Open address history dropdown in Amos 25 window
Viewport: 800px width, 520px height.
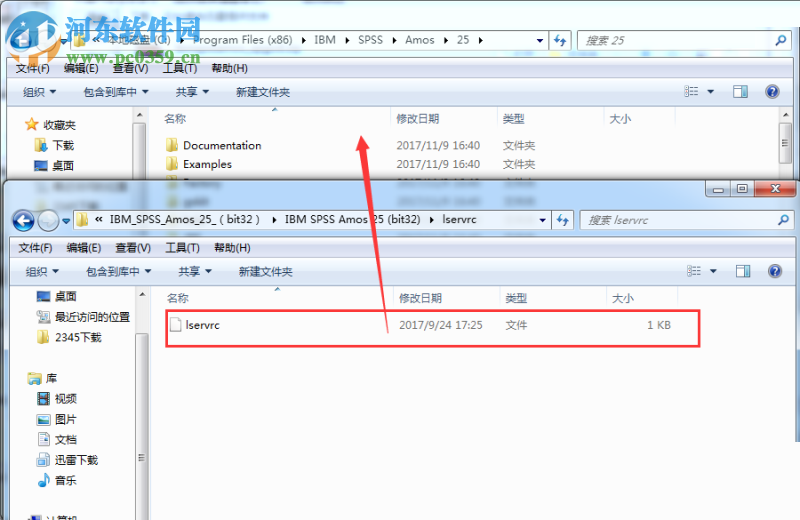(x=540, y=40)
